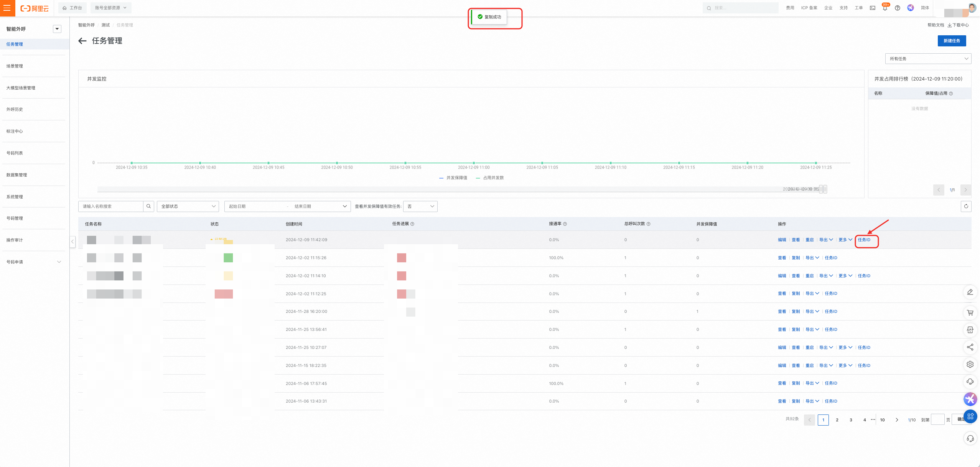Open the 所有任务 filter dropdown
The image size is (980, 467).
pyautogui.click(x=928, y=59)
